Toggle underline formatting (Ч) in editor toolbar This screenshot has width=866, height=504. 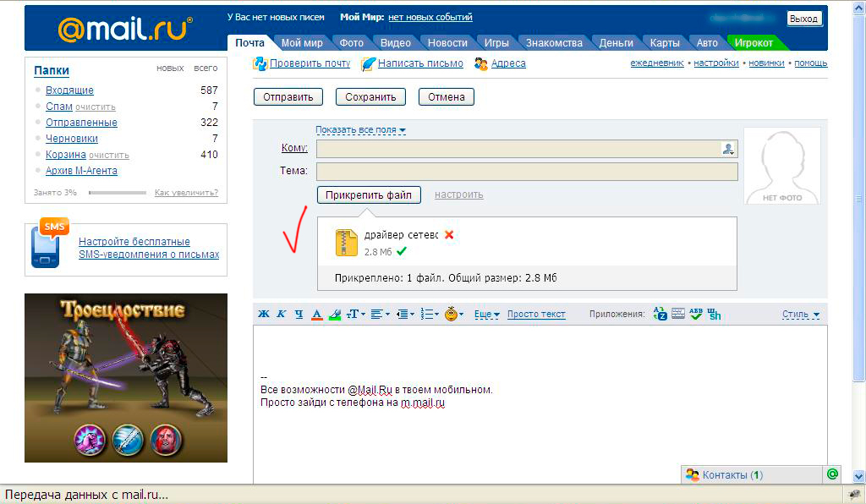299,314
